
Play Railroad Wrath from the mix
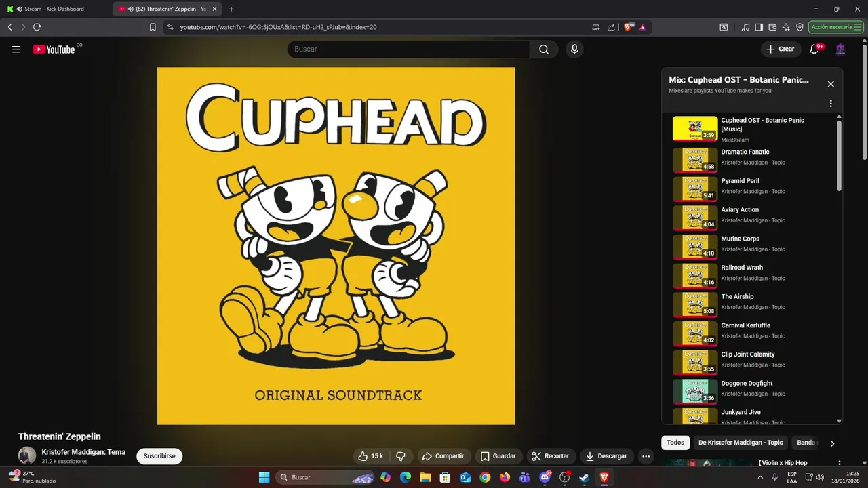(753, 276)
